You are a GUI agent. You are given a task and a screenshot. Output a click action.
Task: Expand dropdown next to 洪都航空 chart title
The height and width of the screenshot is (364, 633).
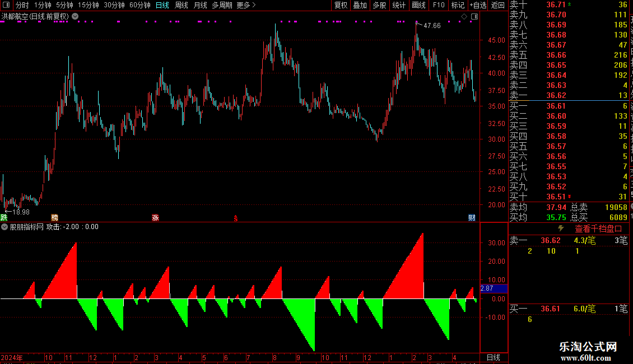click(75, 17)
